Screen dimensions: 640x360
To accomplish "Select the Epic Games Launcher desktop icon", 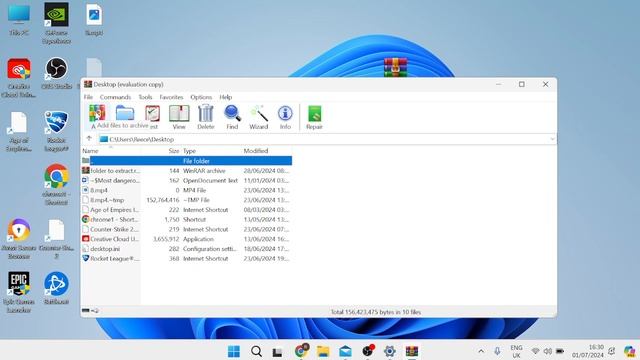I will click(19, 292).
